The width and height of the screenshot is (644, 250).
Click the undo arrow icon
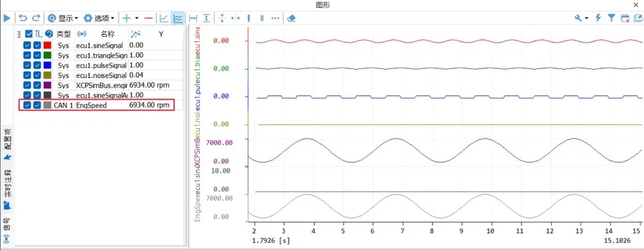[23, 18]
